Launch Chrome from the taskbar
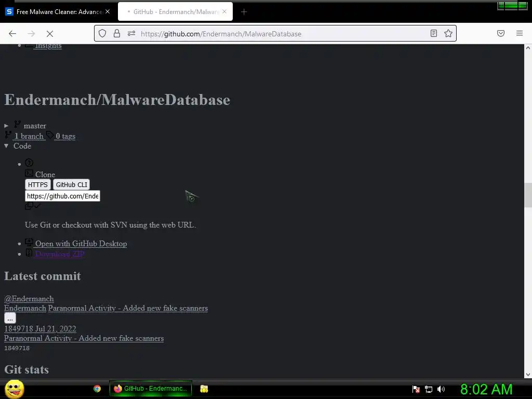Viewport: 532px width, 399px height. [x=97, y=389]
